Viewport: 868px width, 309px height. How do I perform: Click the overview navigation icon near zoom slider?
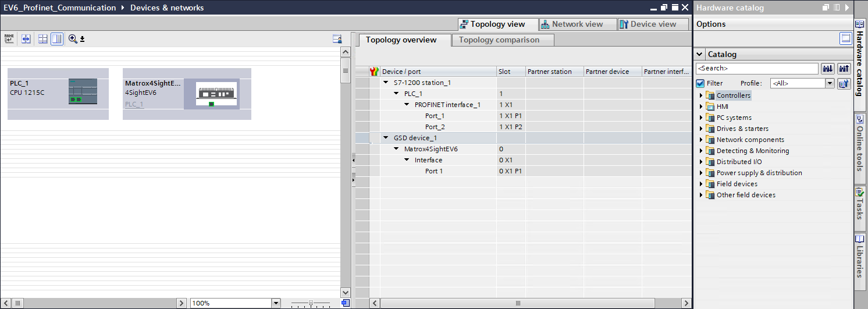(345, 303)
